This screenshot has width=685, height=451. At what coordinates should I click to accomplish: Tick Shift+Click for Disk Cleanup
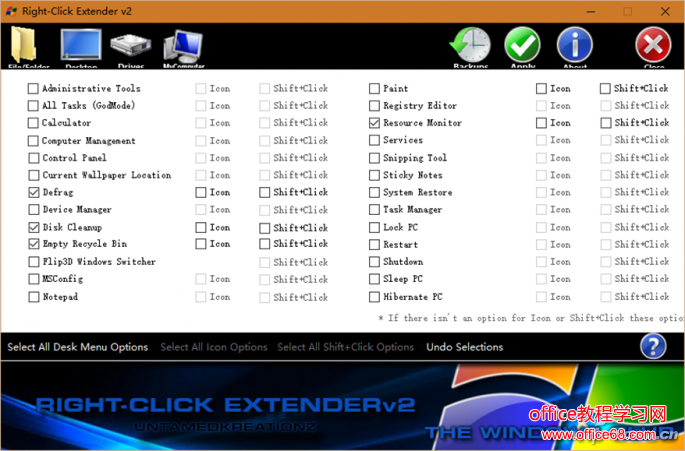coord(265,228)
